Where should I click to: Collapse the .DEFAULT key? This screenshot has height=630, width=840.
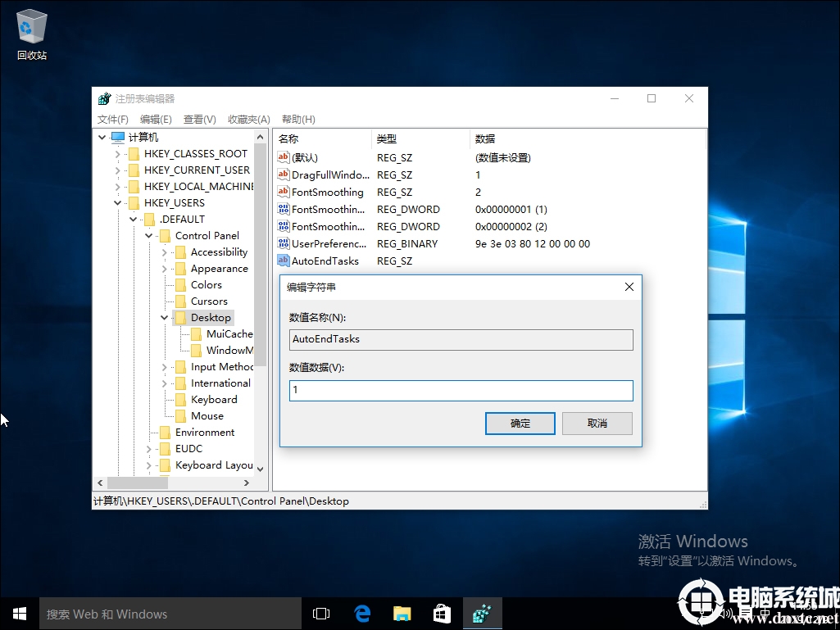[134, 220]
